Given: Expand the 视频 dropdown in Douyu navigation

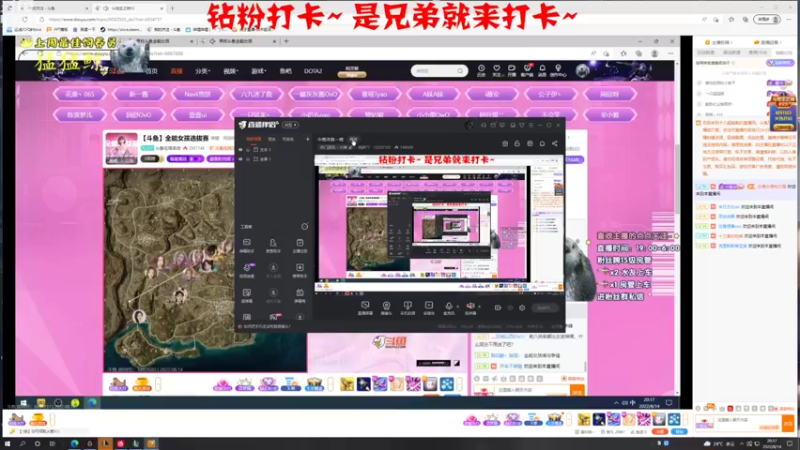Looking at the screenshot, I should [x=231, y=71].
